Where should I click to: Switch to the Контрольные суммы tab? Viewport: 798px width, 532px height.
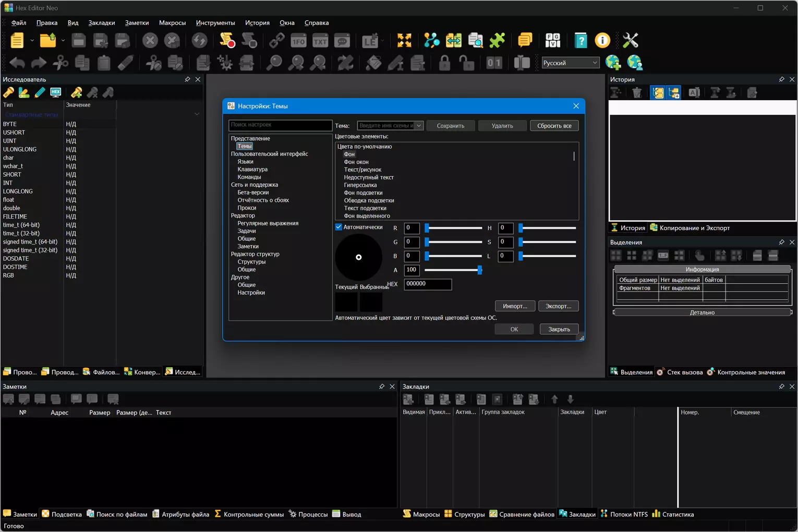pos(249,514)
